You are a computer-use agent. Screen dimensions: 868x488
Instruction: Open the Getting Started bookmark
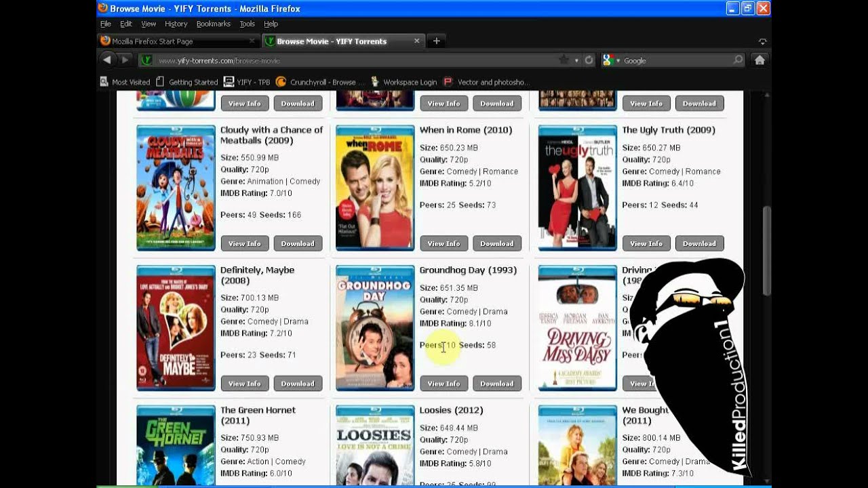point(187,82)
